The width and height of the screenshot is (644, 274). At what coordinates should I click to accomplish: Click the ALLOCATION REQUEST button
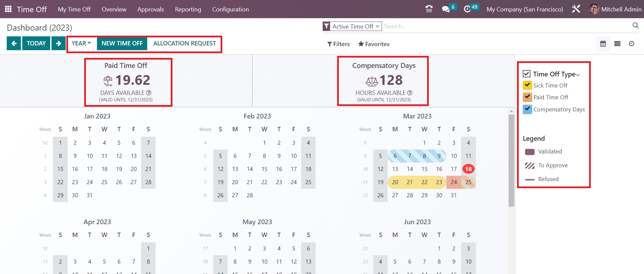point(185,43)
